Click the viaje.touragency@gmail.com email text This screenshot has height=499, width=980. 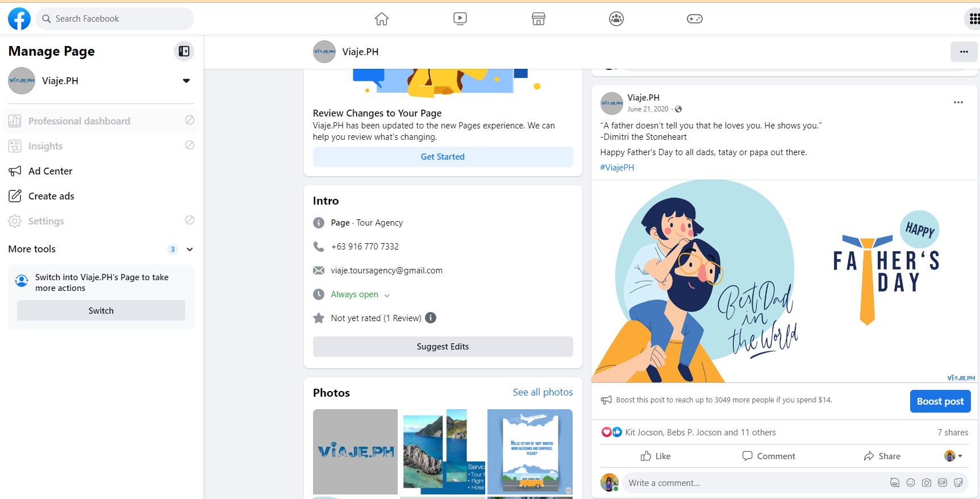[387, 271]
